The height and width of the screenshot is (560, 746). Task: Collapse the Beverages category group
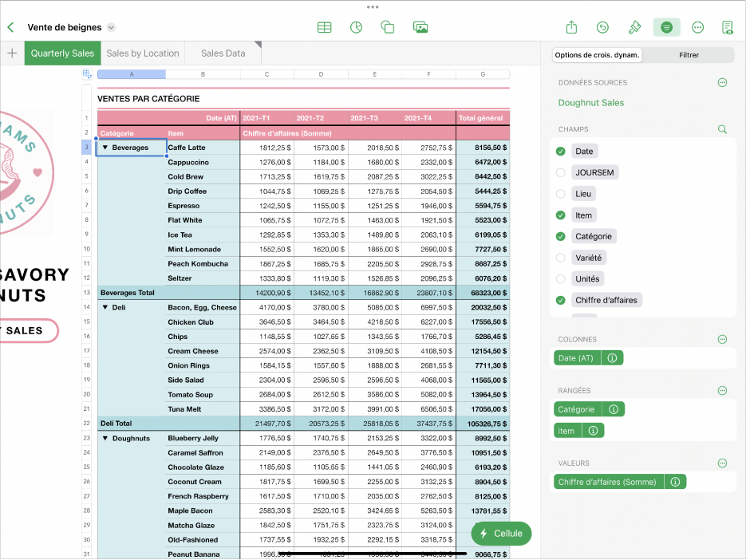[105, 148]
